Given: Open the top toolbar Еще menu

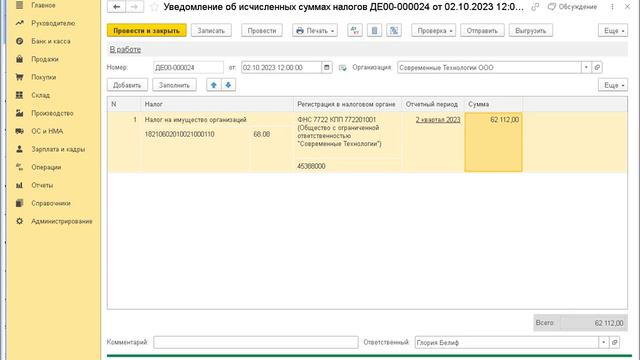Looking at the screenshot, I should [x=613, y=31].
